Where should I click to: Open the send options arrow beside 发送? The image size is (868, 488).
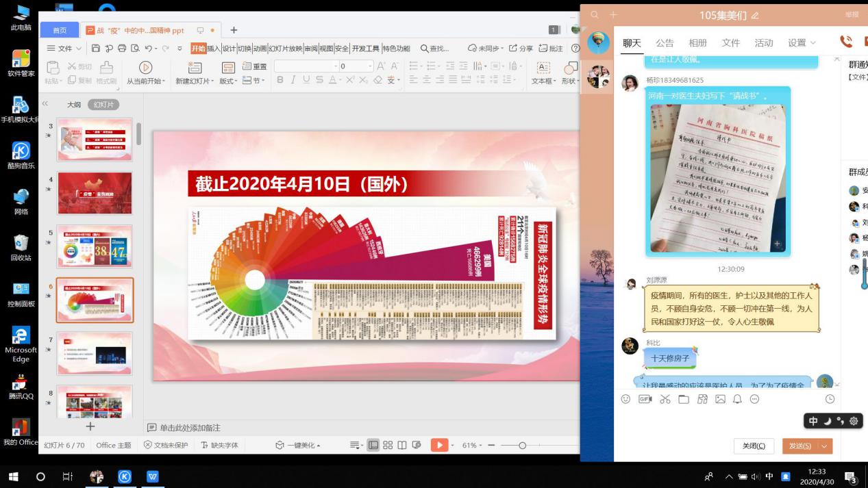tap(825, 446)
